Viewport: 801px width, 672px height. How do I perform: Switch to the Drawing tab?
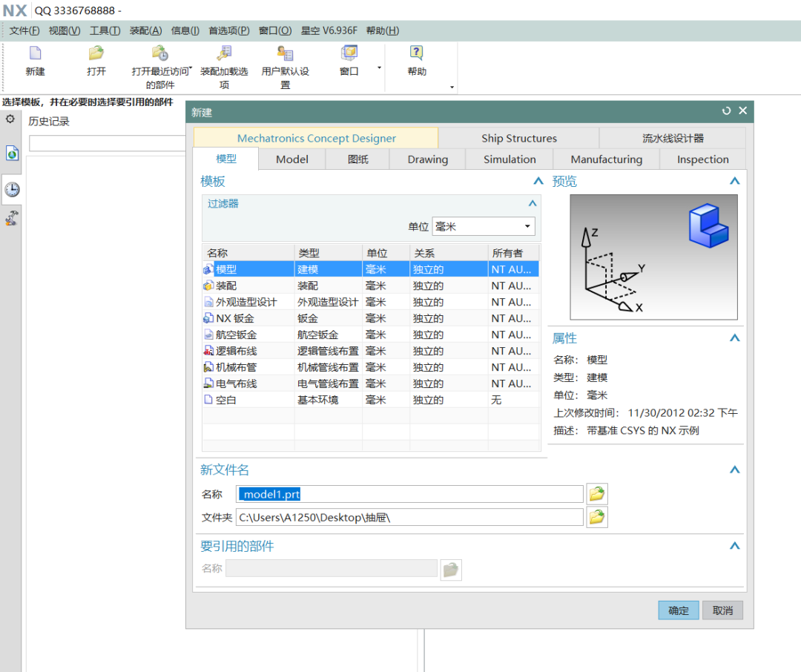point(428,159)
